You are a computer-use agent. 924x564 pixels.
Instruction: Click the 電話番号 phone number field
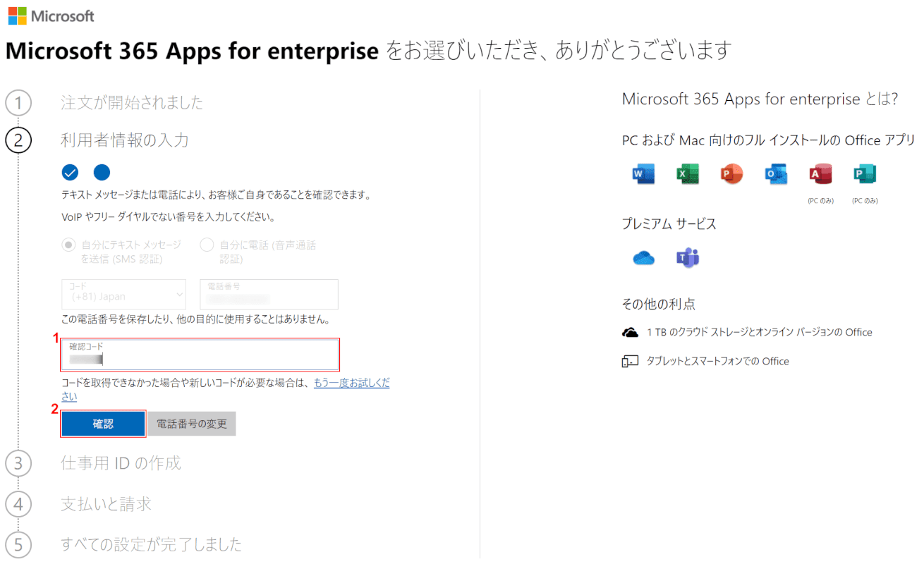pyautogui.click(x=269, y=294)
